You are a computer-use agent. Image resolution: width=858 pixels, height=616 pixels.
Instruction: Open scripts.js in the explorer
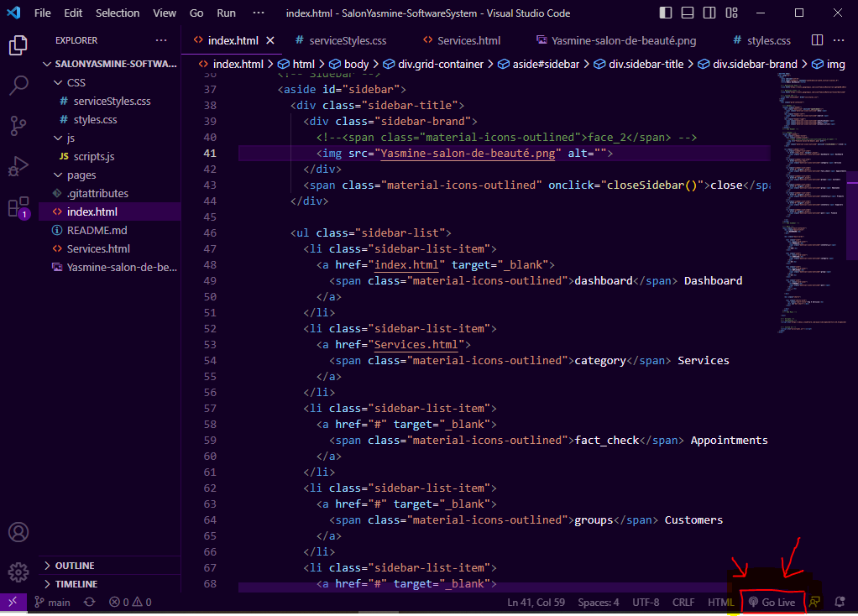click(109, 156)
